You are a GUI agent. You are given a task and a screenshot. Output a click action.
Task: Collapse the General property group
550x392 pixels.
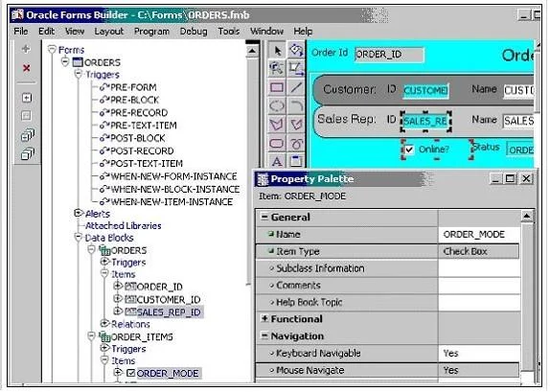coord(264,217)
